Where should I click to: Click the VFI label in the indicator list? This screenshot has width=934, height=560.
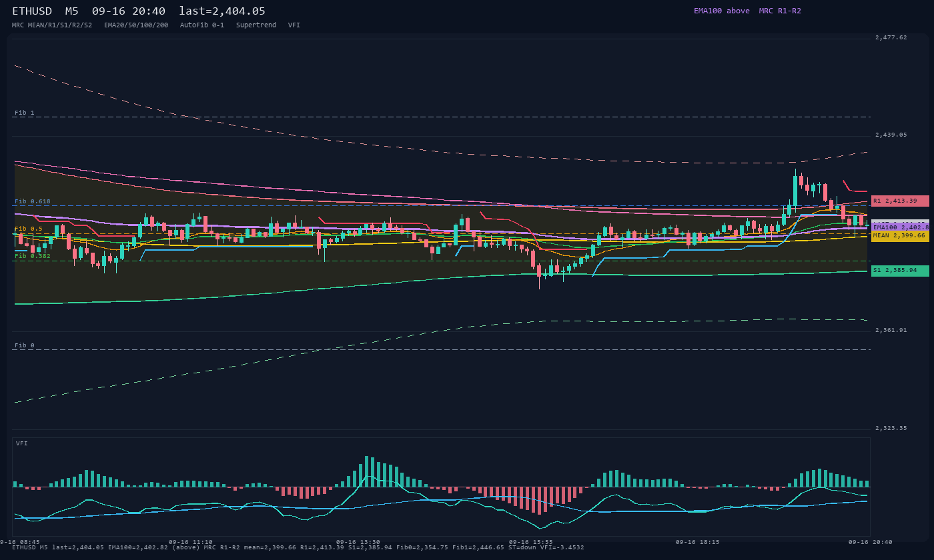(x=294, y=25)
